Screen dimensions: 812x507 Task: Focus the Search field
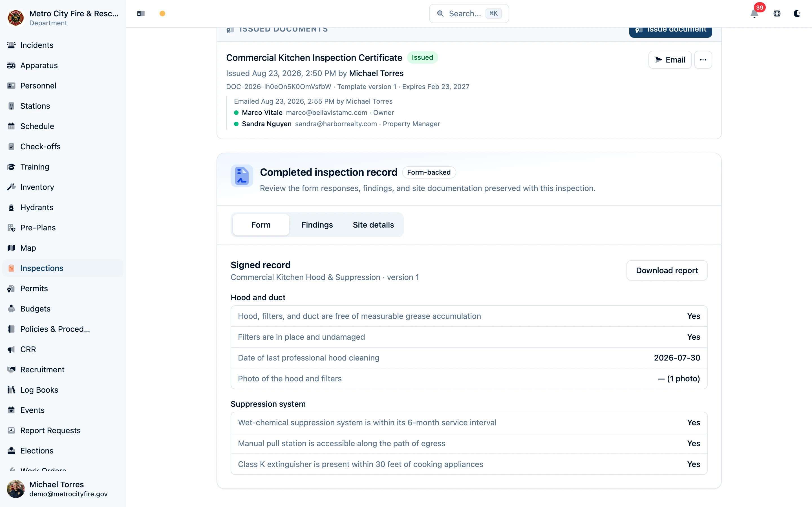[x=469, y=14]
